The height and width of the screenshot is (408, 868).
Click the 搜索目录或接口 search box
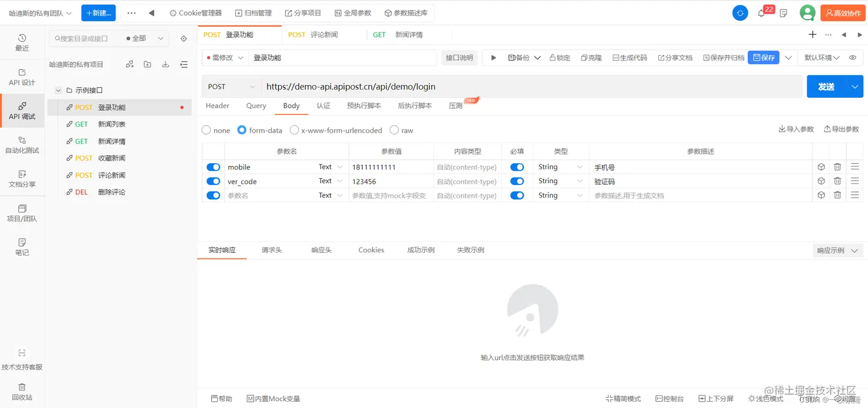(86, 39)
